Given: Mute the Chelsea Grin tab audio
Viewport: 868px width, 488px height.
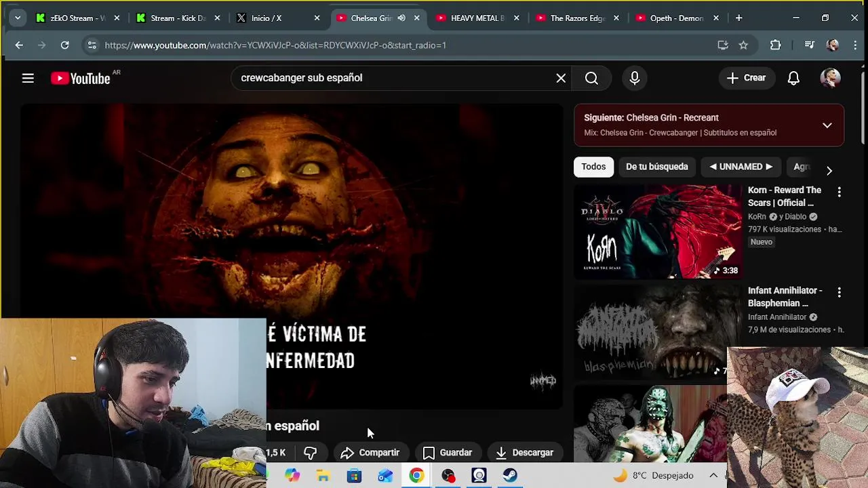Looking at the screenshot, I should click(401, 18).
